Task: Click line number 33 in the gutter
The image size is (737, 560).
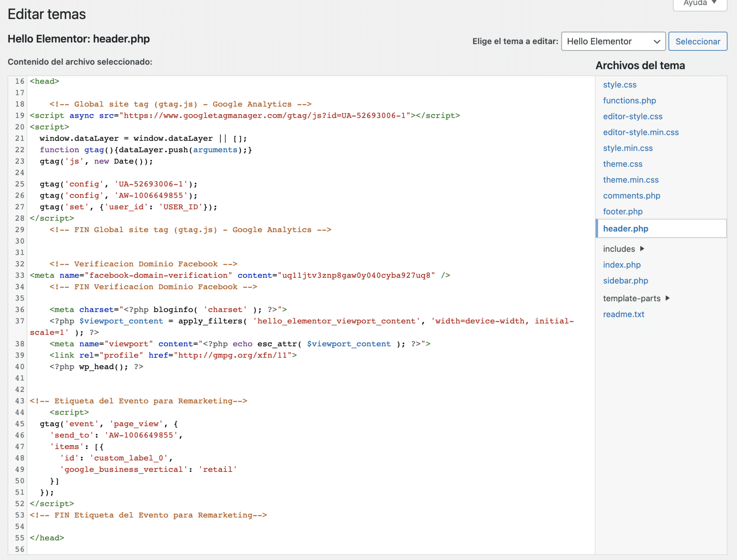Action: pos(19,275)
